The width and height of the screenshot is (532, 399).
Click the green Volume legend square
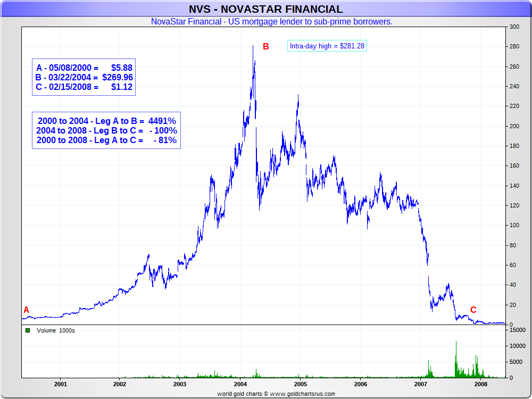(x=28, y=330)
